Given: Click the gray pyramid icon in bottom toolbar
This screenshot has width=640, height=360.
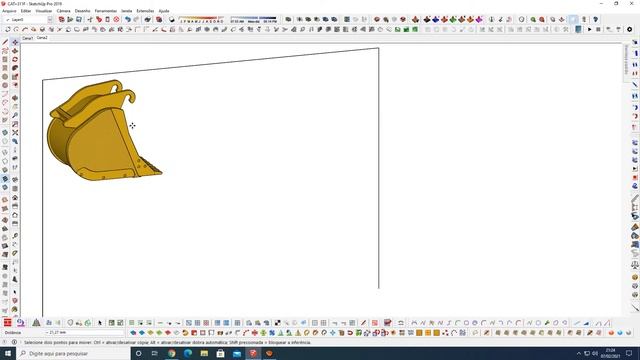Looking at the screenshot, I should click(x=36, y=323).
